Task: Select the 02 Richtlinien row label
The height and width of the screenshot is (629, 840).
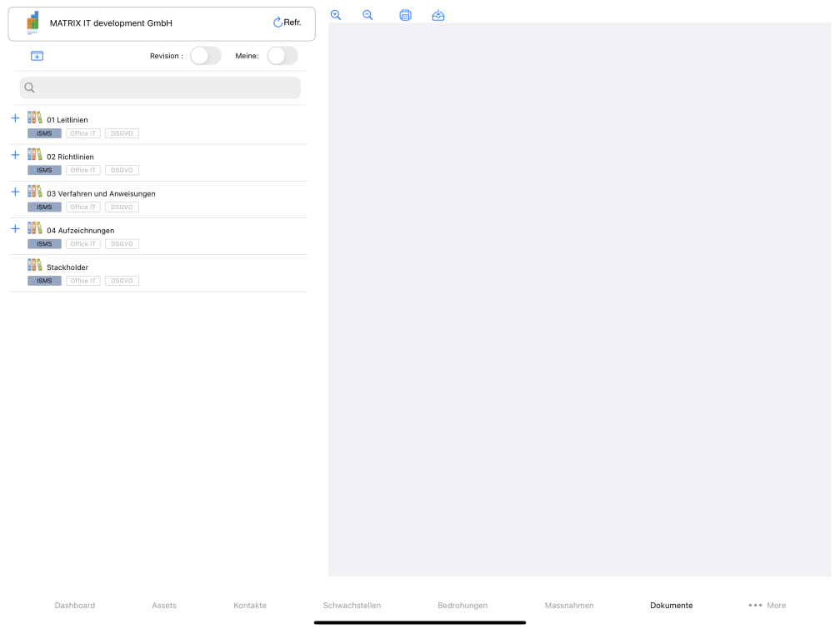Action: pos(70,157)
